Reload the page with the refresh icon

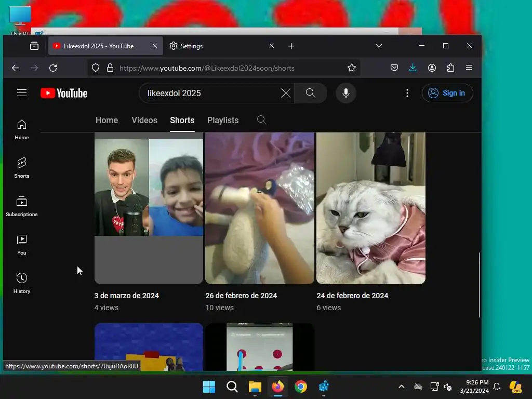click(53, 68)
